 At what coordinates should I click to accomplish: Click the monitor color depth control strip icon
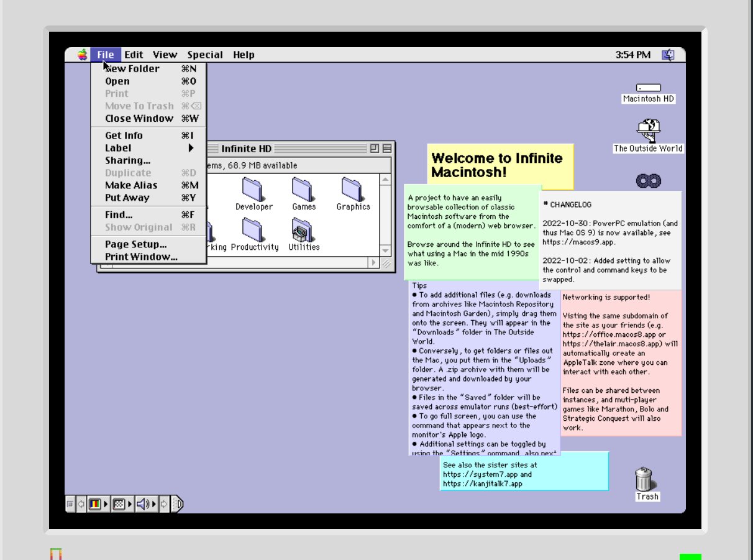pos(95,503)
